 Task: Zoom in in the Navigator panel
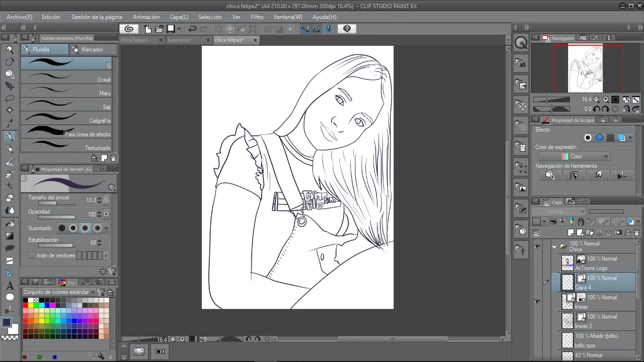pyautogui.click(x=606, y=100)
